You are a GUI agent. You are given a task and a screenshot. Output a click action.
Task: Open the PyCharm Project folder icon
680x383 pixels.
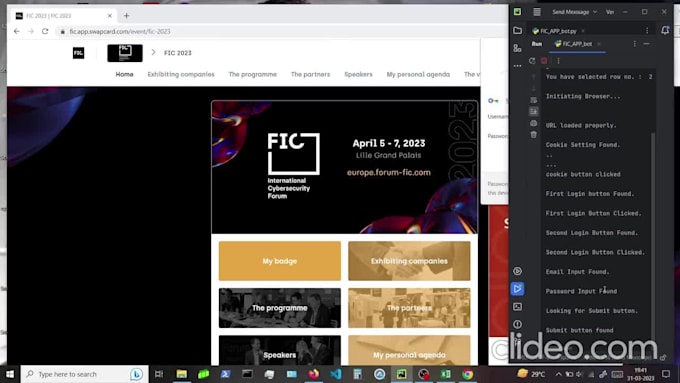coord(517,31)
